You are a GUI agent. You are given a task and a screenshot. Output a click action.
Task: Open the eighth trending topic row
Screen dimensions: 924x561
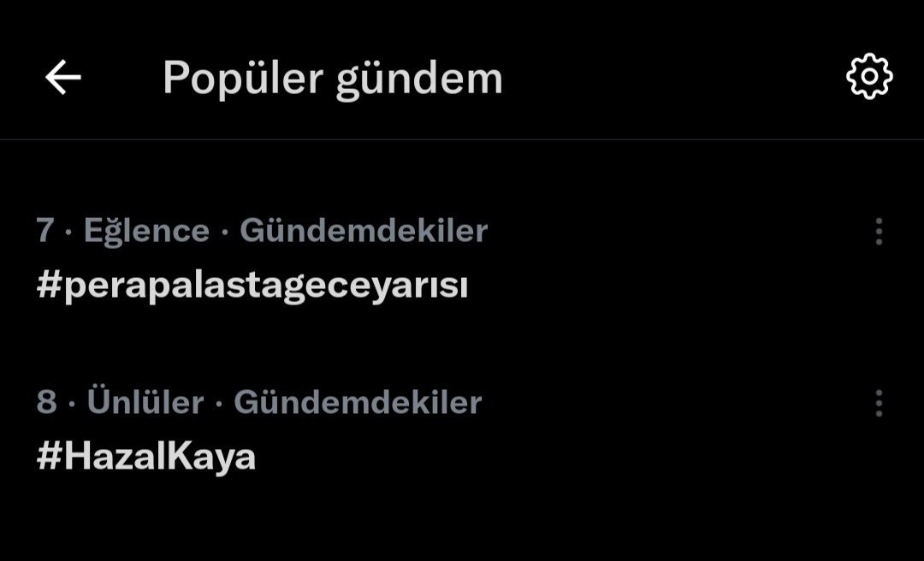462,431
